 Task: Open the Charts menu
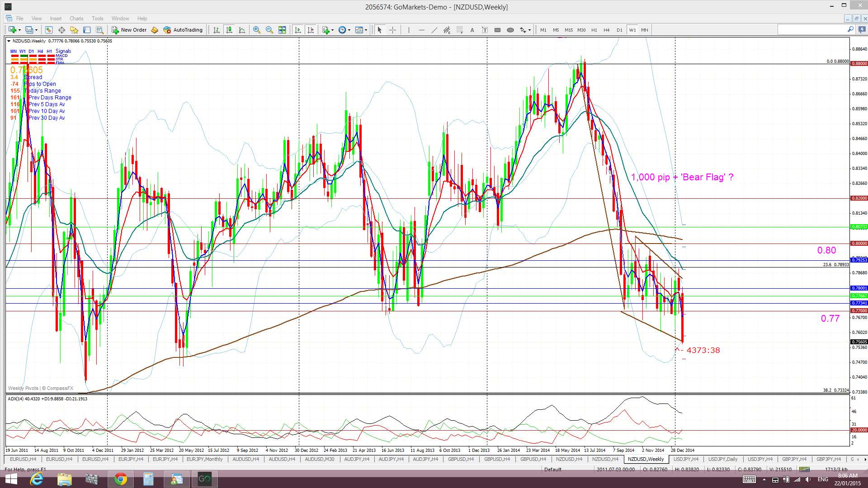pos(76,19)
